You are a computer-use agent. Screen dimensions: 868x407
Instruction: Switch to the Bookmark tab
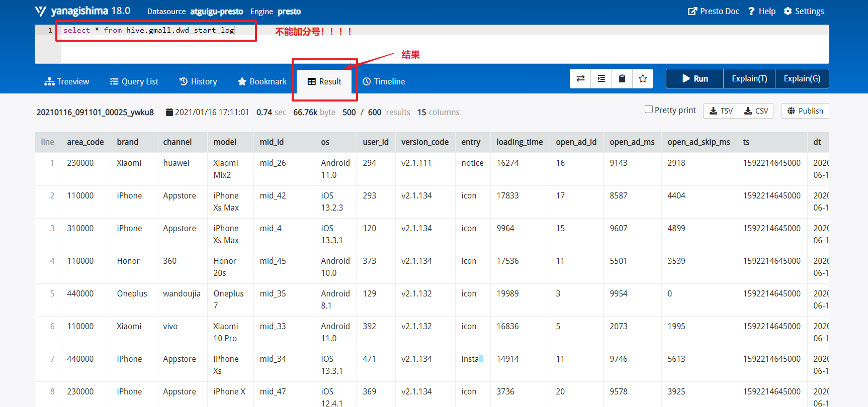262,81
